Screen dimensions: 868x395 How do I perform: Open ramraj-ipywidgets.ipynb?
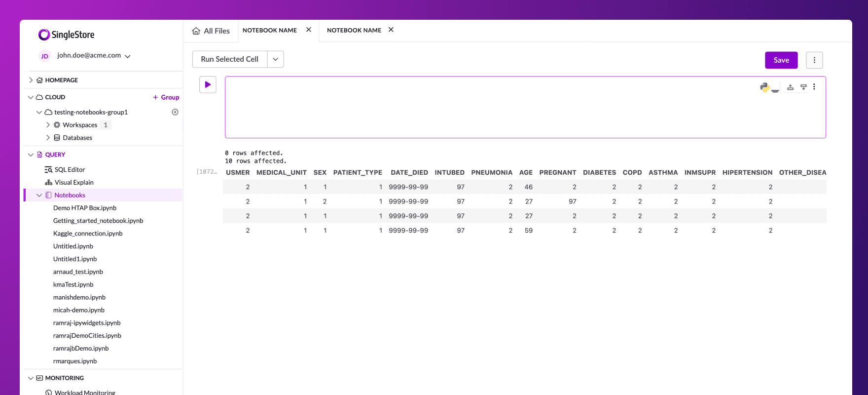point(87,323)
